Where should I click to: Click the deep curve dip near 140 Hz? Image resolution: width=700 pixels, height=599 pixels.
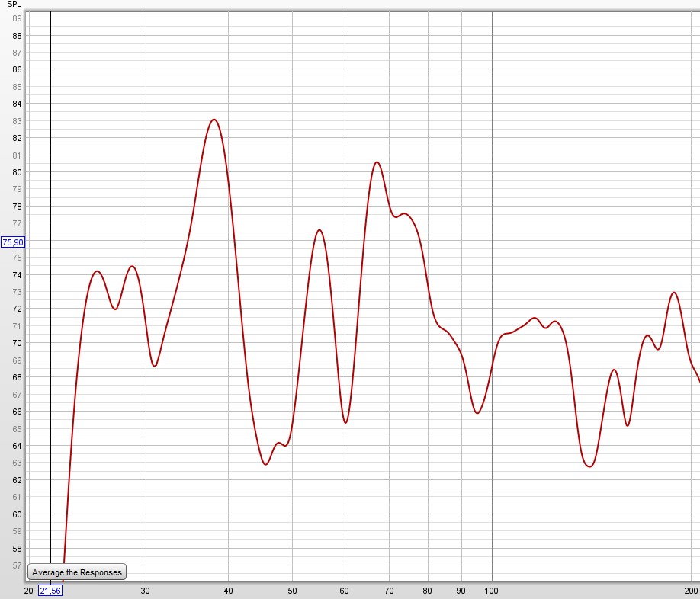point(589,466)
